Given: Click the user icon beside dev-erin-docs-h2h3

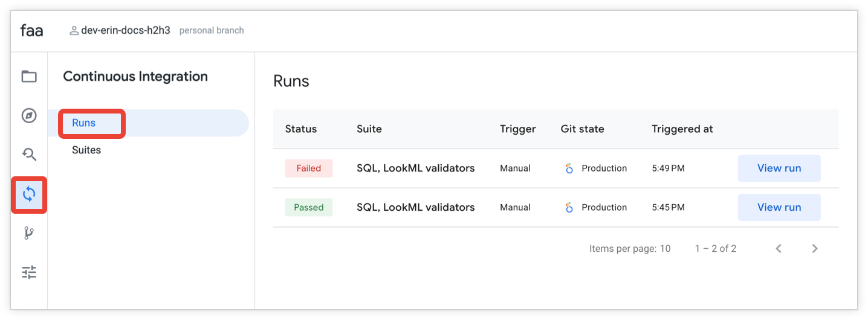Looking at the screenshot, I should [x=74, y=30].
